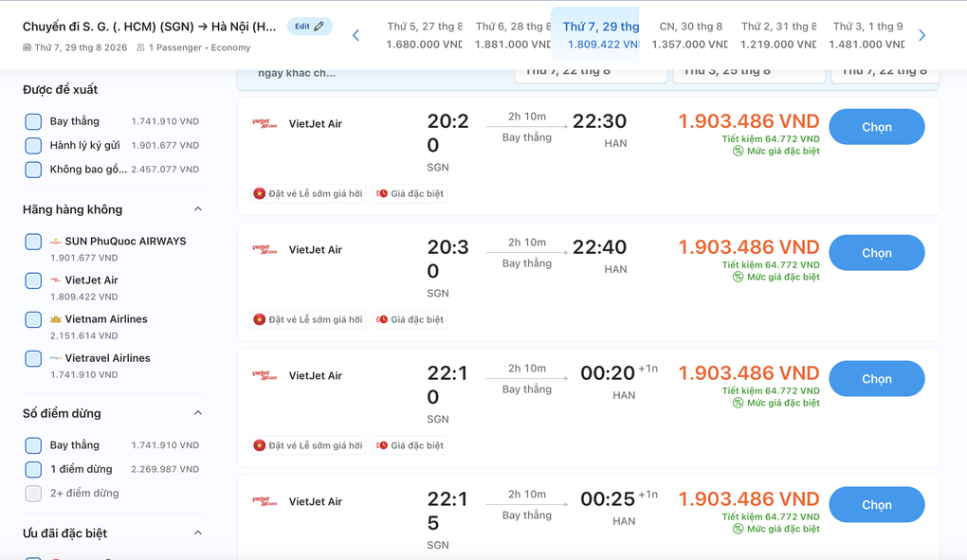Choose the 22:15 VietJet Air flight
The height and width of the screenshot is (560, 967).
876,504
